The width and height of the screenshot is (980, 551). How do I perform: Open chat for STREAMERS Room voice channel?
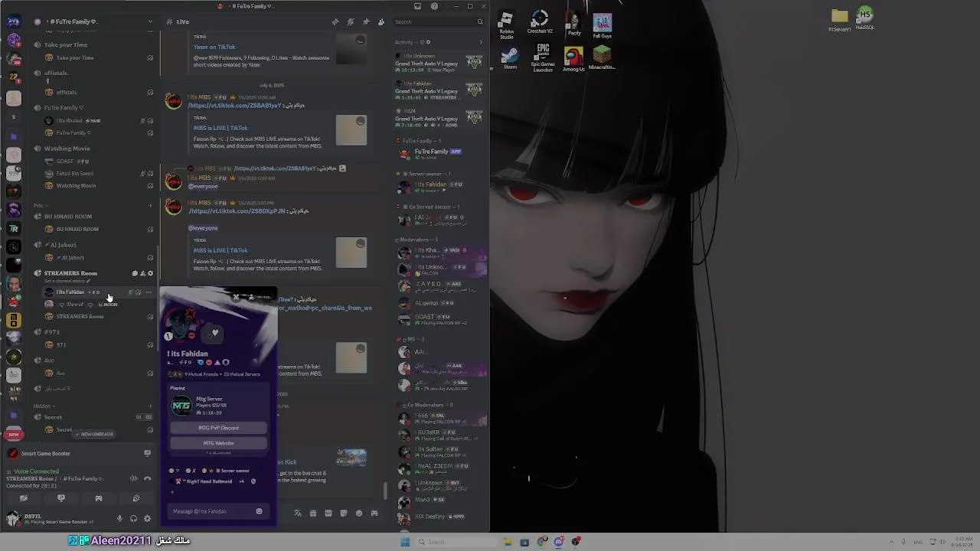click(135, 273)
